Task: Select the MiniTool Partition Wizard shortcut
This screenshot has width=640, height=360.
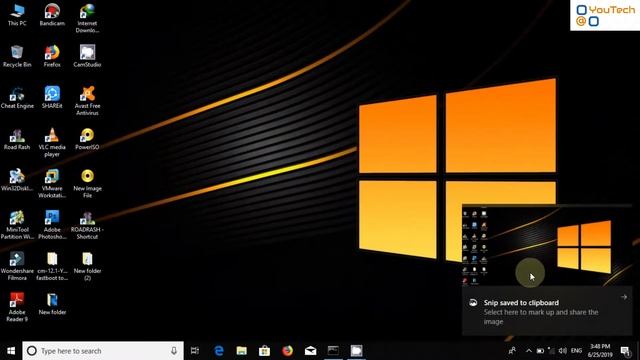Action: click(17, 225)
